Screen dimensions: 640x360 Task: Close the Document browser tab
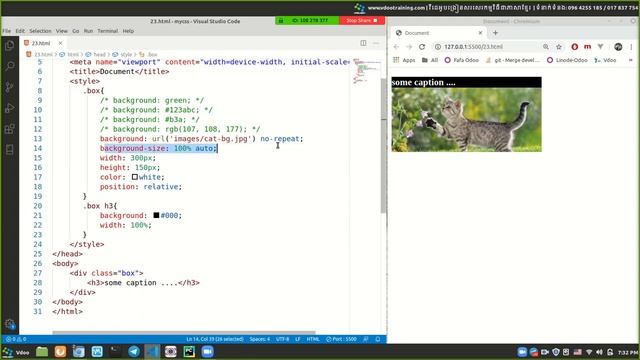[480, 33]
